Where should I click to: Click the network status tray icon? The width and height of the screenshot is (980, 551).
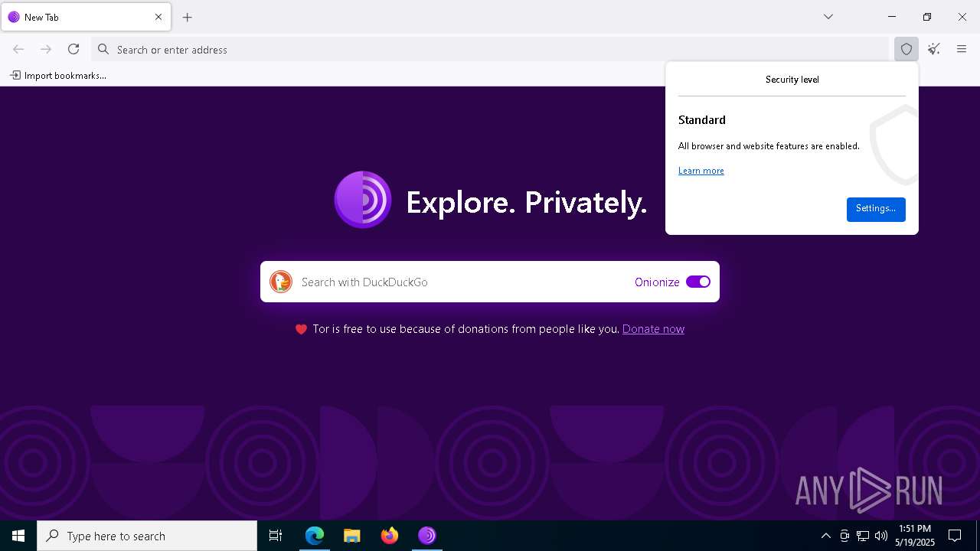pos(863,536)
